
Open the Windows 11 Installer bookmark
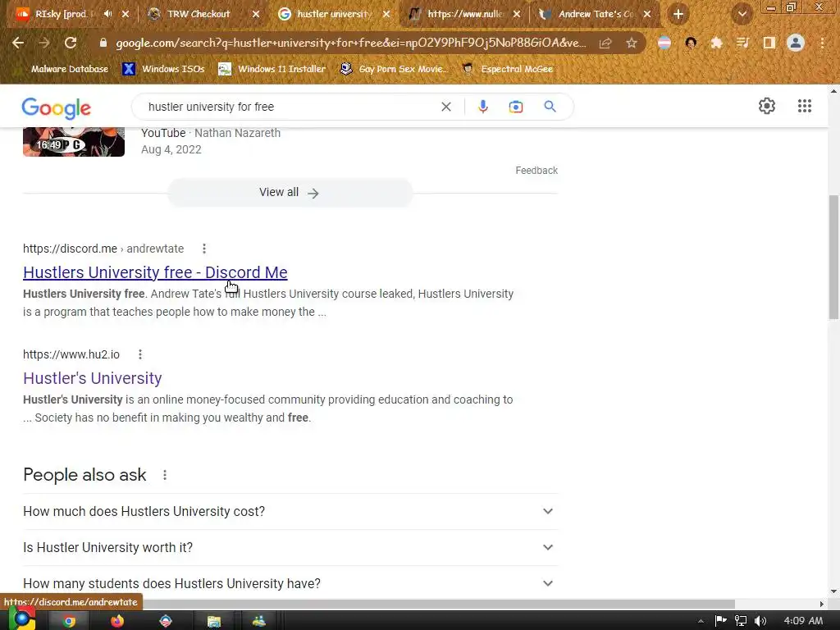[x=272, y=69]
